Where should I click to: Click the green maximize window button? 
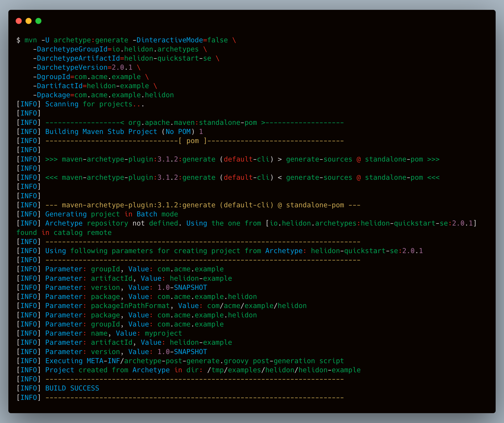[38, 21]
